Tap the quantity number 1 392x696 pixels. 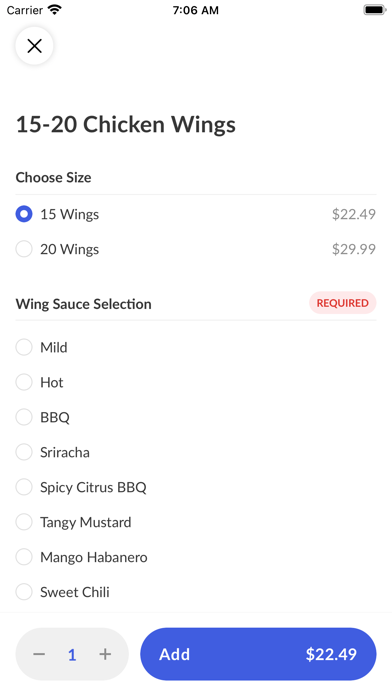tap(72, 655)
